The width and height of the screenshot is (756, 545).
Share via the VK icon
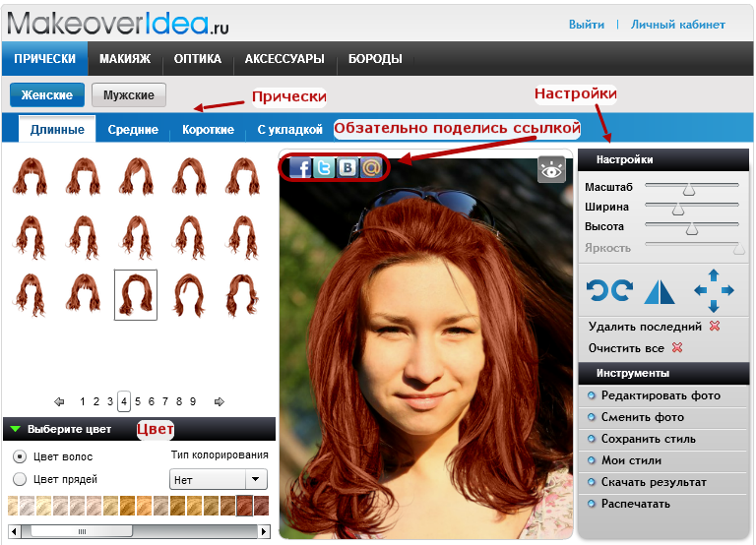[x=347, y=168]
